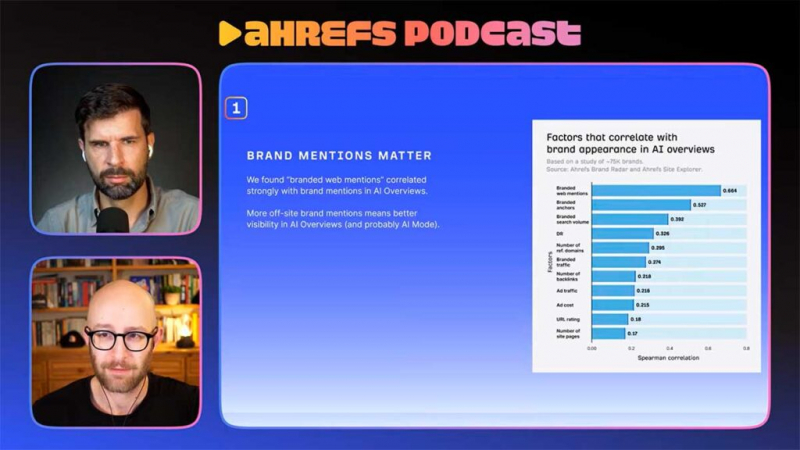Click the 'Spearman correlation' axis label
Viewport: 800px width, 450px height.
(668, 357)
